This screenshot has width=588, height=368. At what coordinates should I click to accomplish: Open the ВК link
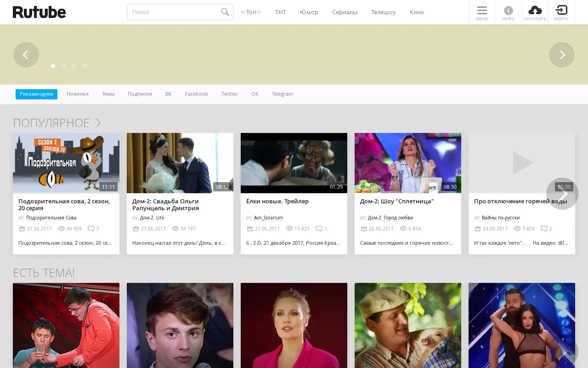169,94
